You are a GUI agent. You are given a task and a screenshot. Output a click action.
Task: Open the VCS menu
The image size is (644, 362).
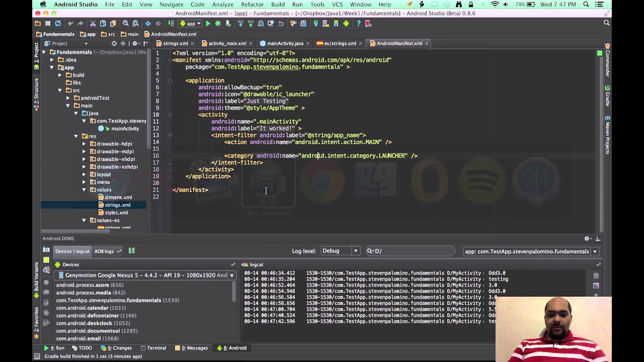point(337,5)
